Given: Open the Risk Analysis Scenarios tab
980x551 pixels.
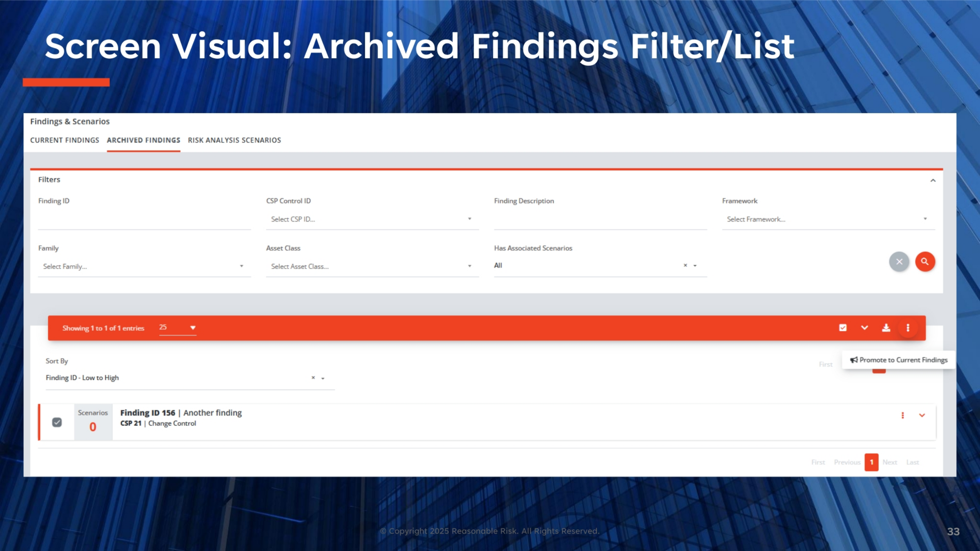Looking at the screenshot, I should (x=234, y=140).
